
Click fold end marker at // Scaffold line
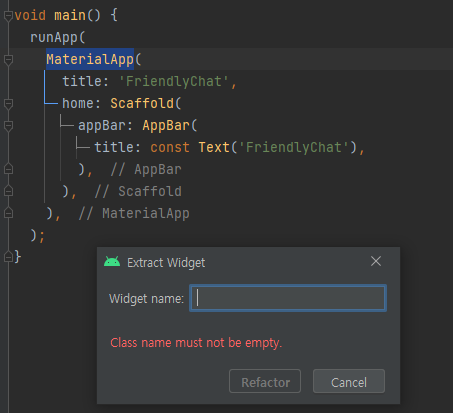pos(8,191)
